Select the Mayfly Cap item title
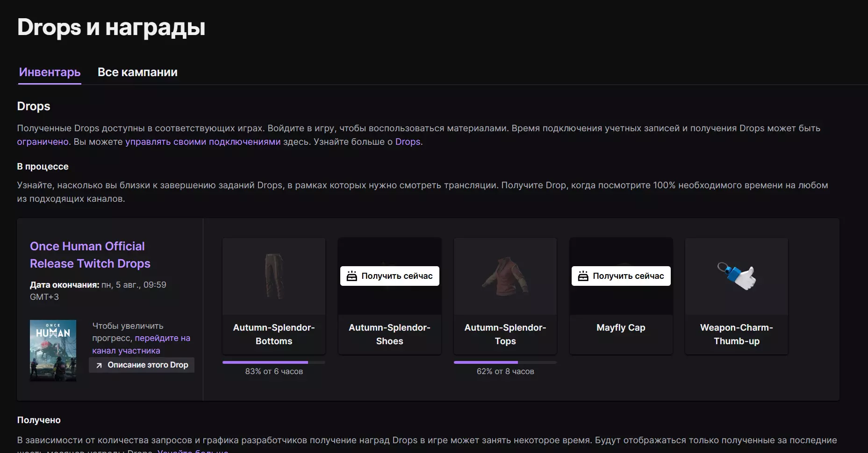Viewport: 868px width, 453px height. point(621,328)
